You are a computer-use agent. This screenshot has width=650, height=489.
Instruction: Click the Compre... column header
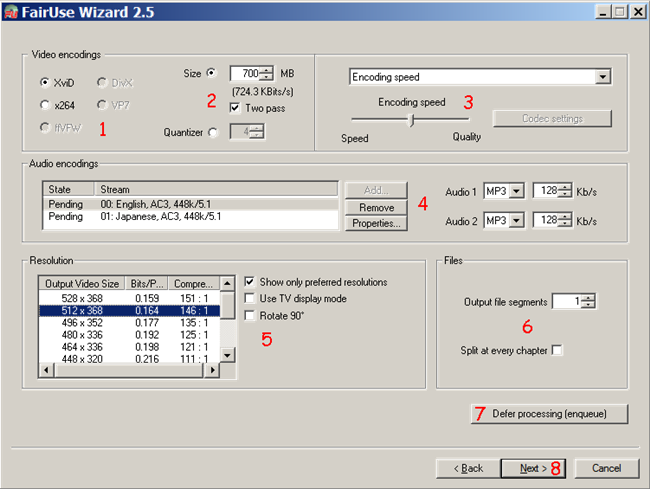(x=194, y=283)
